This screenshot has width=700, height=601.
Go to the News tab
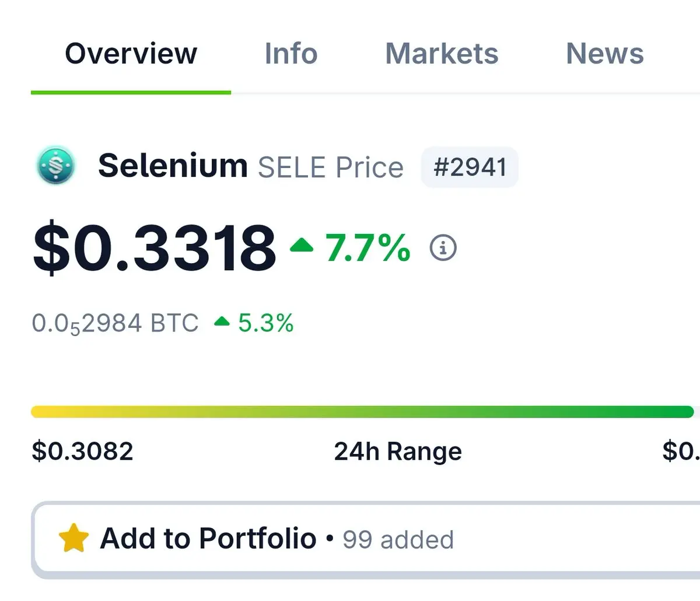click(x=605, y=54)
